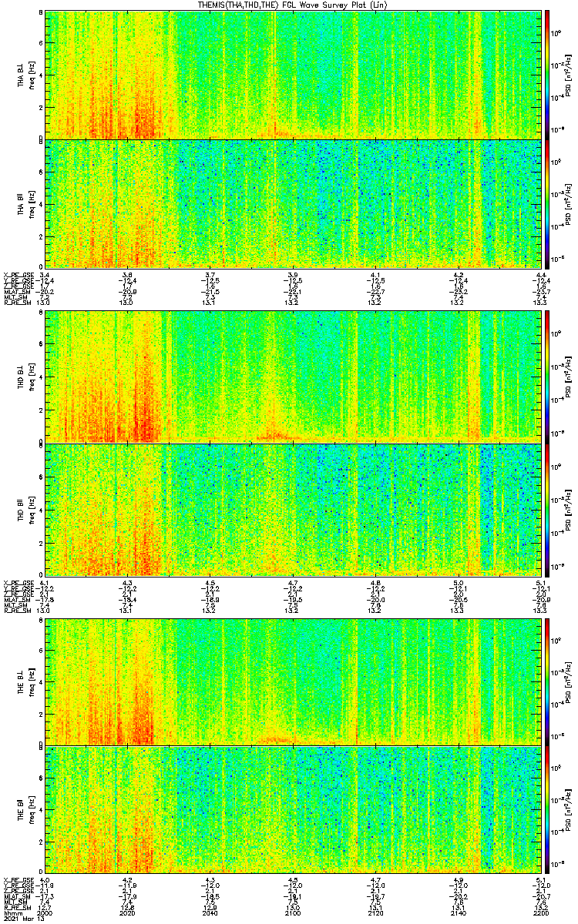Click the 2020 time tick label

click(128, 912)
